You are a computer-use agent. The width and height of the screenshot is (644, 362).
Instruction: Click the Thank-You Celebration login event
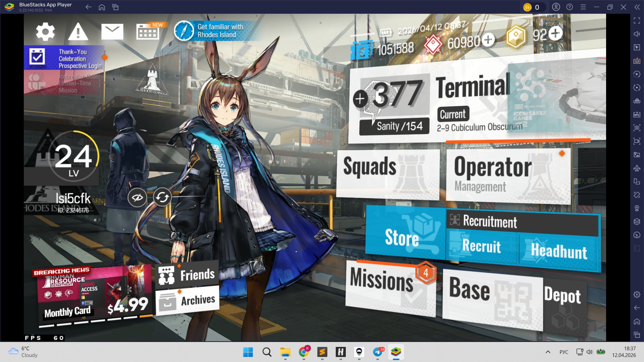(64, 58)
